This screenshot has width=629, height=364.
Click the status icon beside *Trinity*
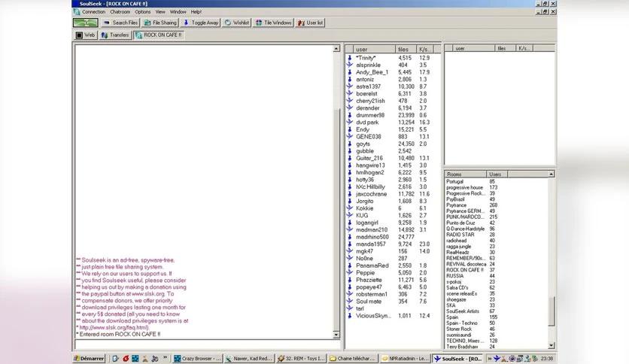click(349, 58)
